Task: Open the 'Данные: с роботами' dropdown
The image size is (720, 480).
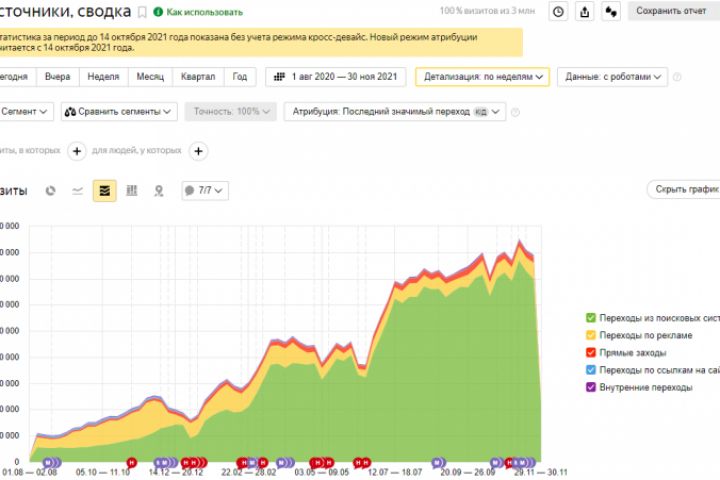Action: pyautogui.click(x=613, y=77)
